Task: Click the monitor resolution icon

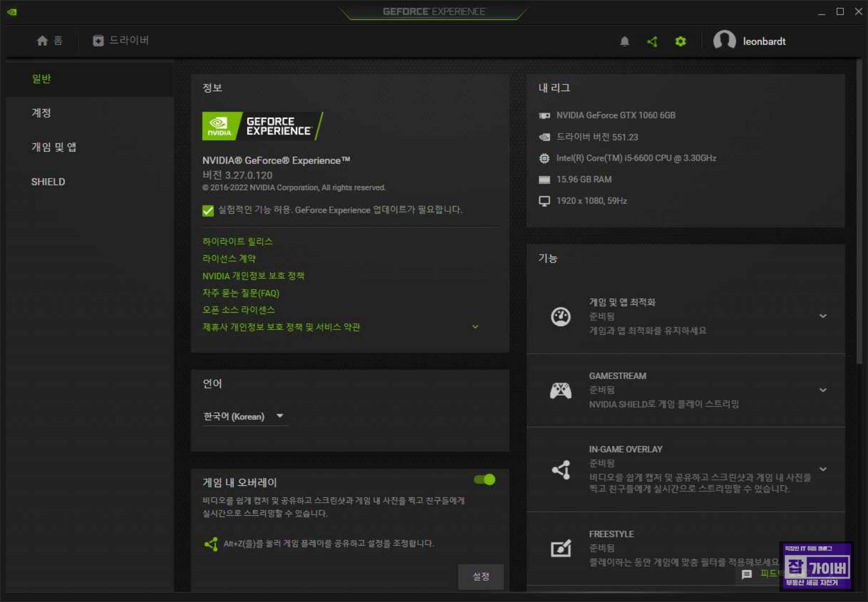Action: click(x=544, y=201)
